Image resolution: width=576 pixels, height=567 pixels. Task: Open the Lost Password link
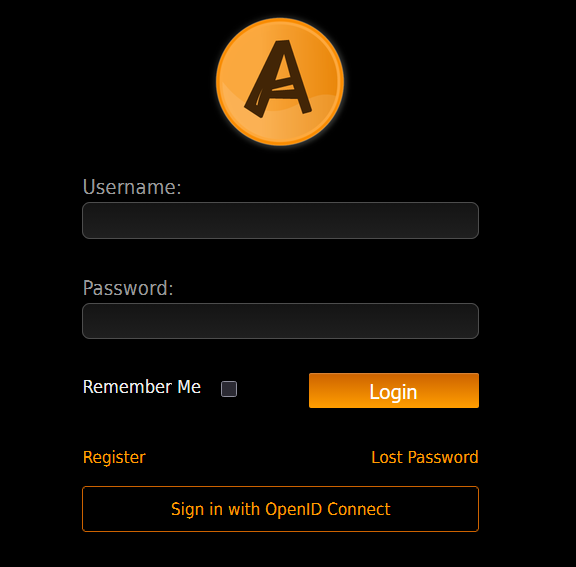point(425,457)
